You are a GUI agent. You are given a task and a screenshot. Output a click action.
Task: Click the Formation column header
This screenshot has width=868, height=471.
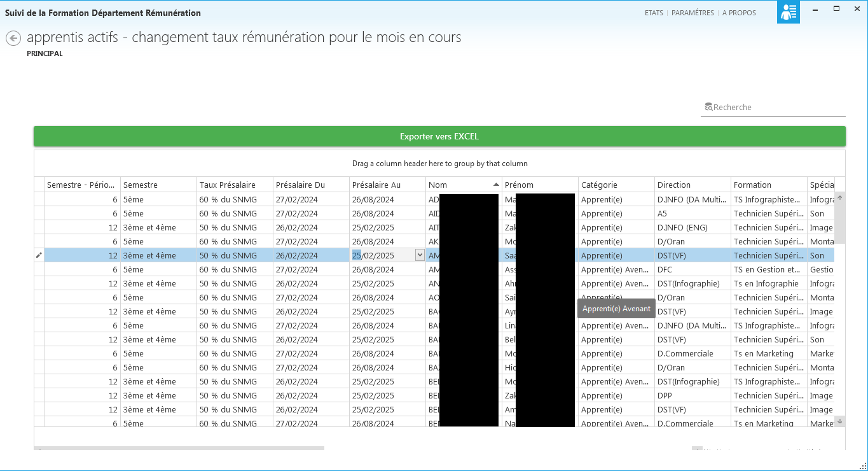click(769, 185)
